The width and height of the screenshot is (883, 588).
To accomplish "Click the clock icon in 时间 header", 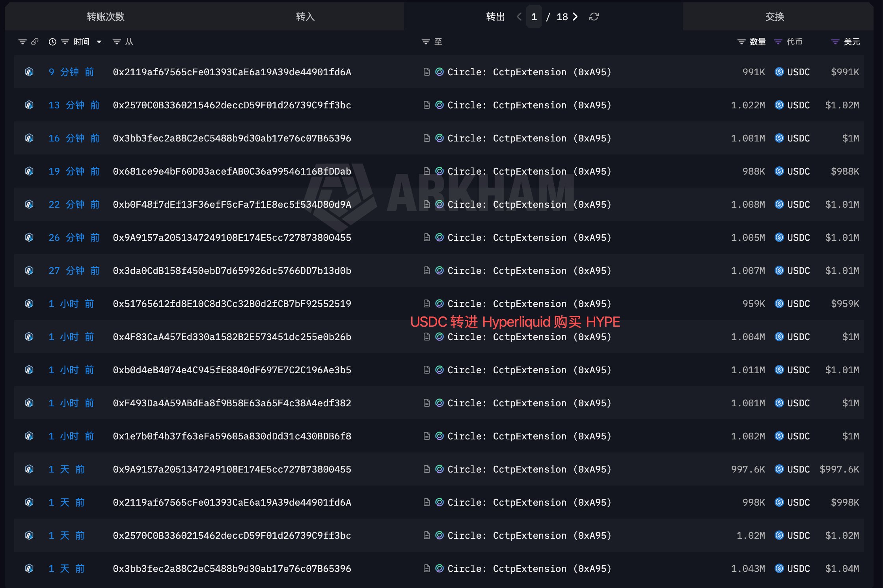I will point(52,42).
